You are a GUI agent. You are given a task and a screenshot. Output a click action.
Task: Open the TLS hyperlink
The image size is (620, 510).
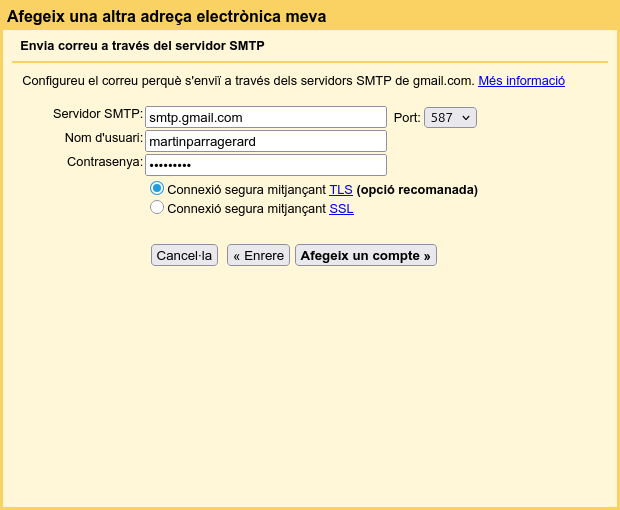point(341,189)
